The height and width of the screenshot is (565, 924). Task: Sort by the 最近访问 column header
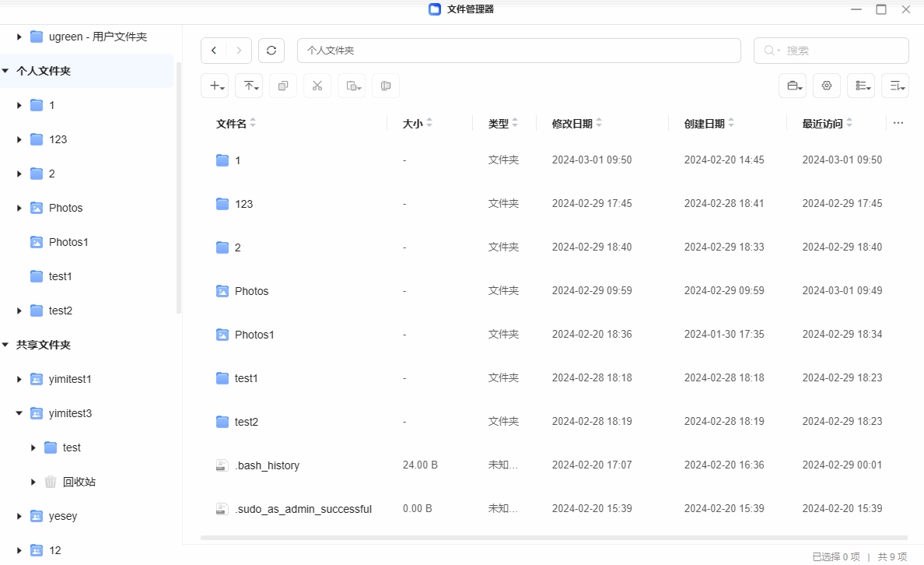[x=828, y=123]
